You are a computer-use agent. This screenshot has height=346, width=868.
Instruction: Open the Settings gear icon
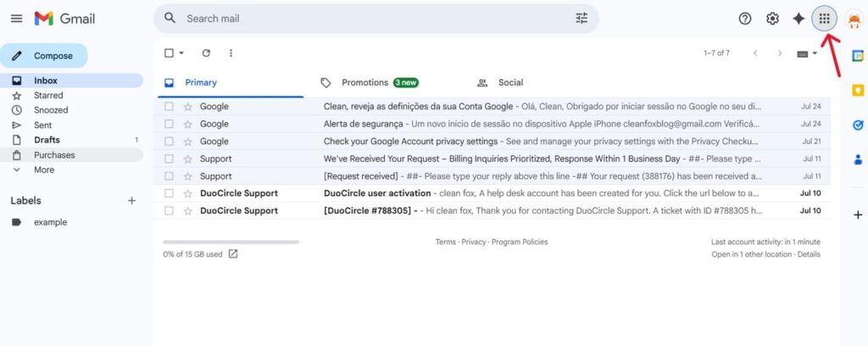coord(772,19)
